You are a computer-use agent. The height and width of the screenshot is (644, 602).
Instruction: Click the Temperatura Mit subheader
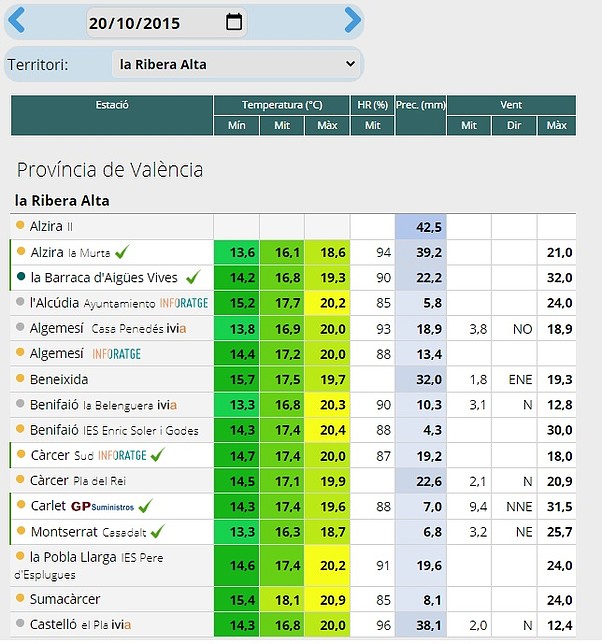pyautogui.click(x=282, y=125)
